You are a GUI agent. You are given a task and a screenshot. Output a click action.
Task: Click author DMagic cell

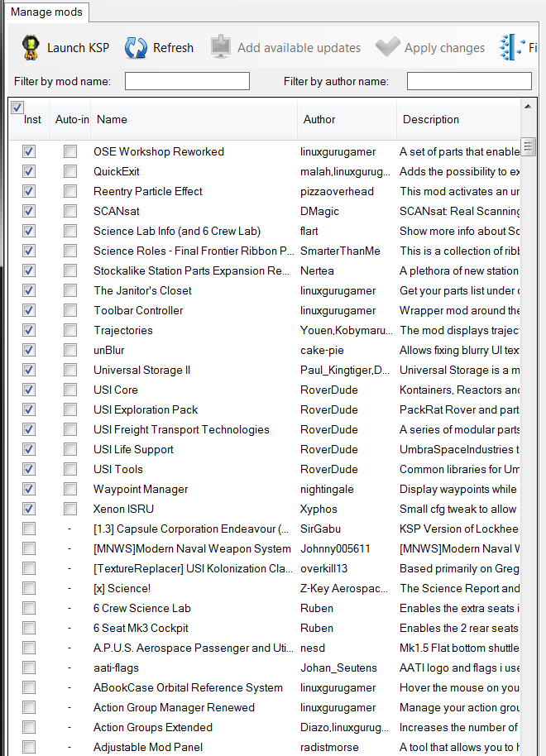click(320, 211)
